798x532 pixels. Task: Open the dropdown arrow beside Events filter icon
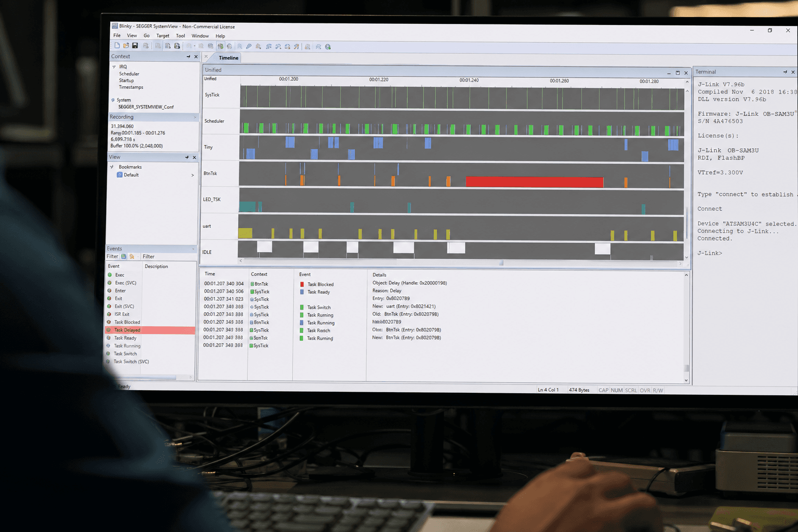[138, 257]
